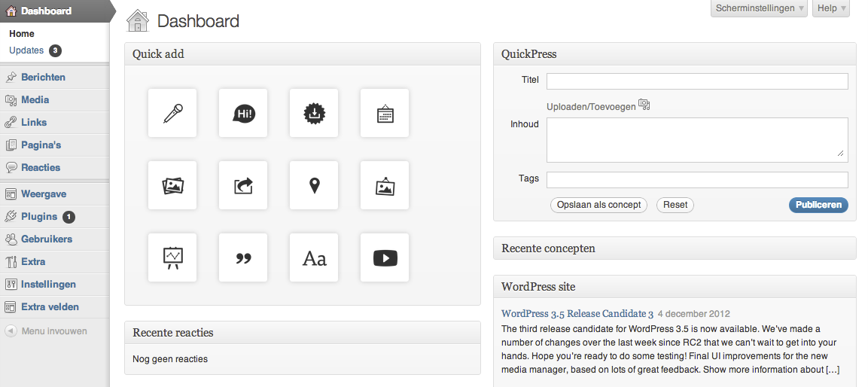Click the Weergave appearance icon

click(x=11, y=194)
